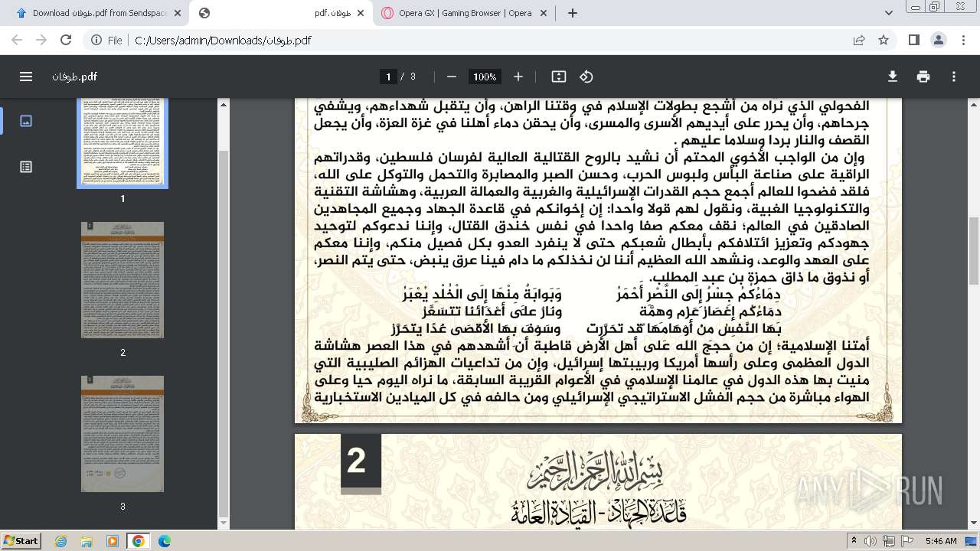This screenshot has width=980, height=551.
Task: Switch to the Opera GX Gaming Browser tab
Action: tap(464, 13)
